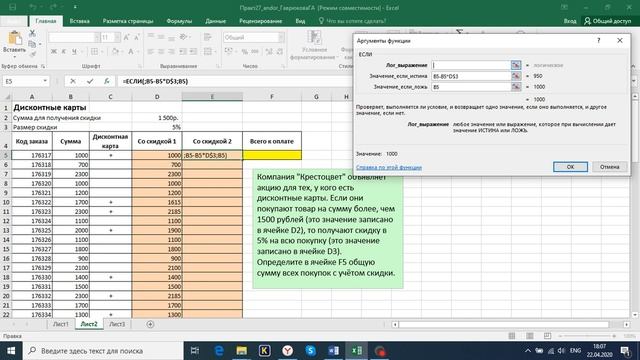
Task: Click the decrease decimal icon
Action: tap(280, 51)
